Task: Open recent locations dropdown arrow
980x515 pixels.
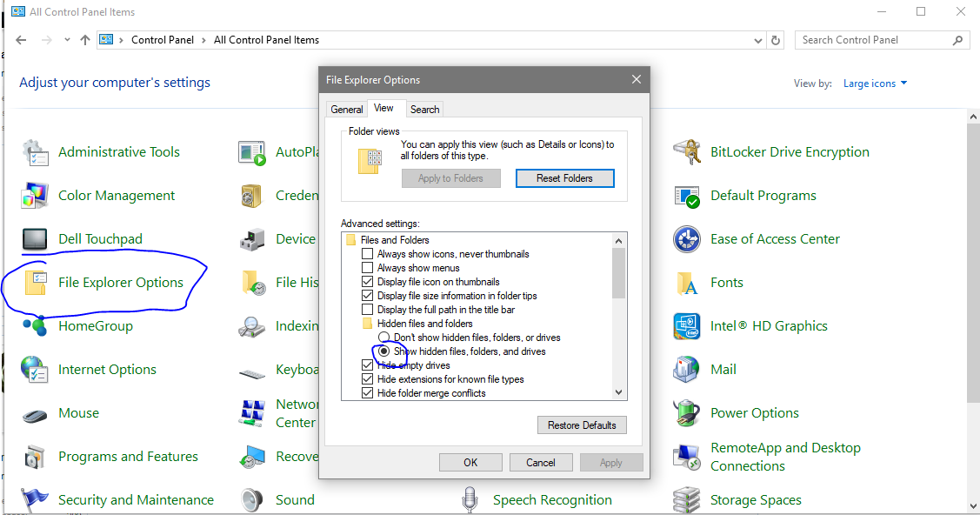Action: coord(67,40)
